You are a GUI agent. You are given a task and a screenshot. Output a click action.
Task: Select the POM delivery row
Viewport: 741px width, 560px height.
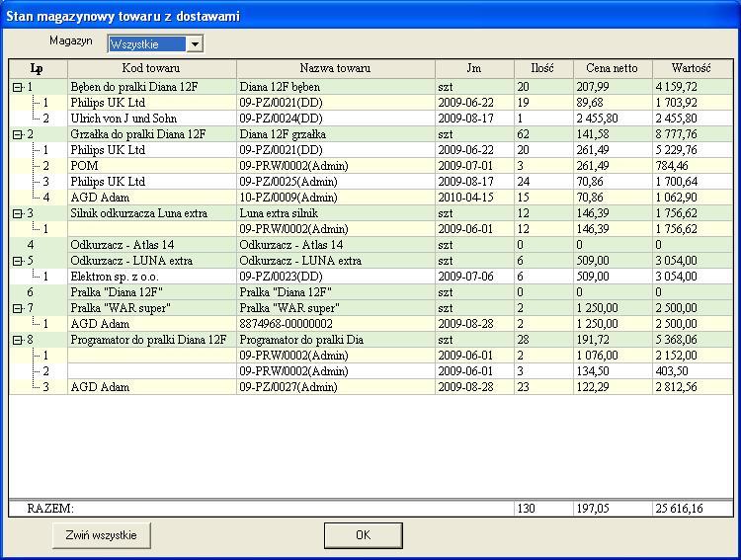coord(370,166)
